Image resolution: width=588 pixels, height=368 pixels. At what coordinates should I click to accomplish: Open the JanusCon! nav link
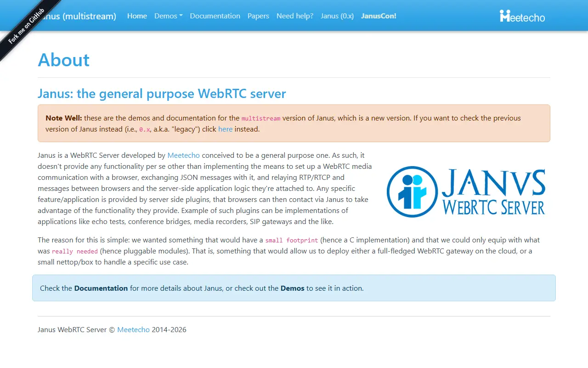tap(379, 16)
